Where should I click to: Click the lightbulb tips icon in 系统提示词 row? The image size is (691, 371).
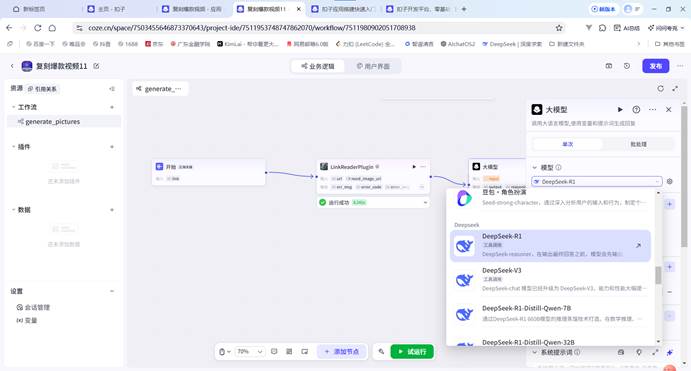coord(639,352)
